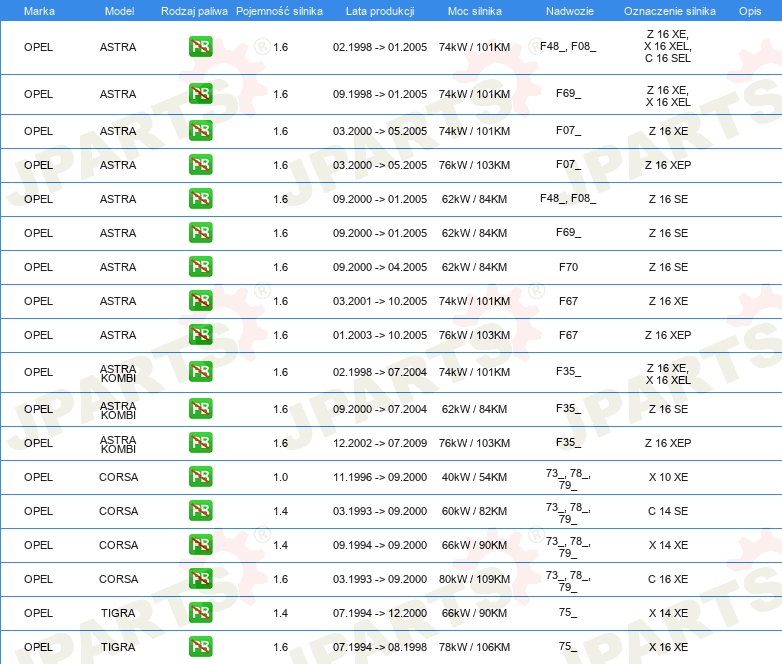Click the Marka column header

point(39,10)
